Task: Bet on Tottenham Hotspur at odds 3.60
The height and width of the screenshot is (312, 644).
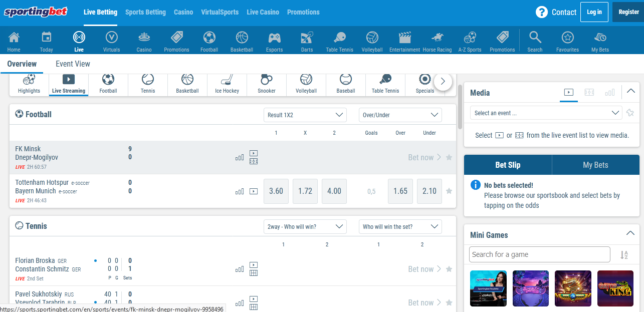Action: point(276,191)
